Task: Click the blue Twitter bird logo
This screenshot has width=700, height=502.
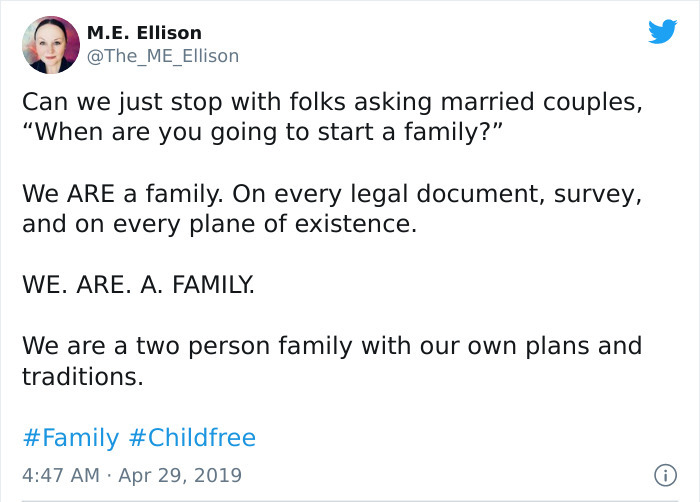Action: pyautogui.click(x=662, y=31)
